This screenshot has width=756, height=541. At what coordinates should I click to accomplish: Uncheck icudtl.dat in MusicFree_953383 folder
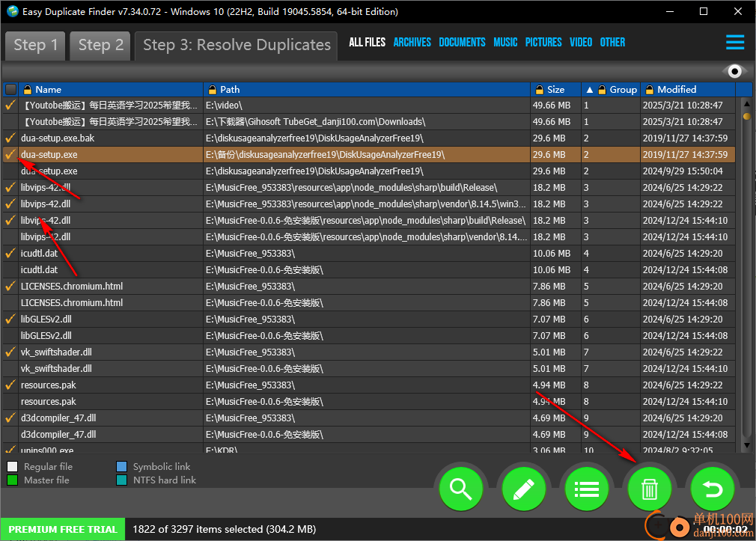[x=10, y=253]
